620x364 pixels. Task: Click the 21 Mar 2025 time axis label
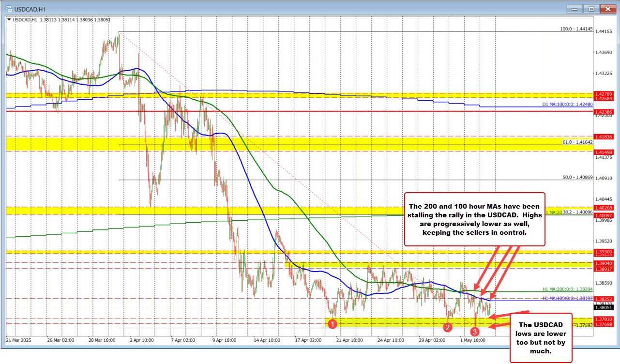pos(19,340)
